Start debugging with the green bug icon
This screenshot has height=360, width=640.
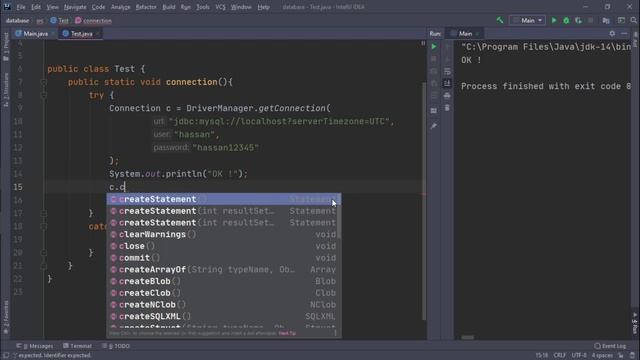click(566, 20)
